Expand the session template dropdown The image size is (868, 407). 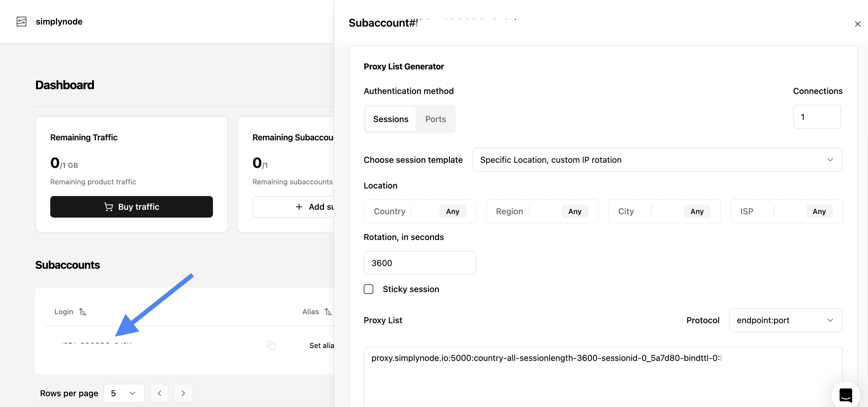[657, 160]
